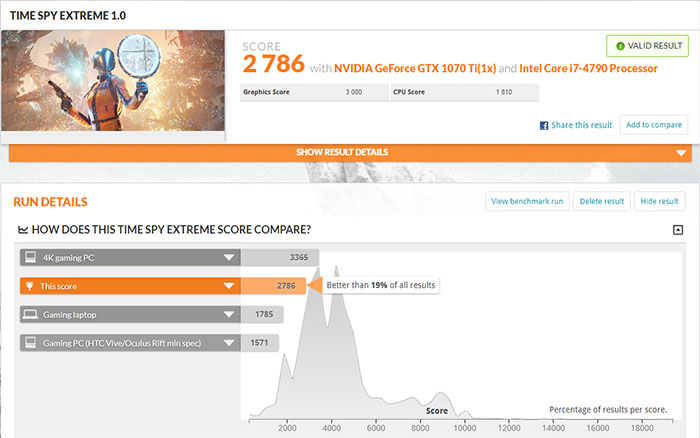Image resolution: width=700 pixels, height=438 pixels.
Task: Click the Gaming laptop icon
Action: click(31, 314)
